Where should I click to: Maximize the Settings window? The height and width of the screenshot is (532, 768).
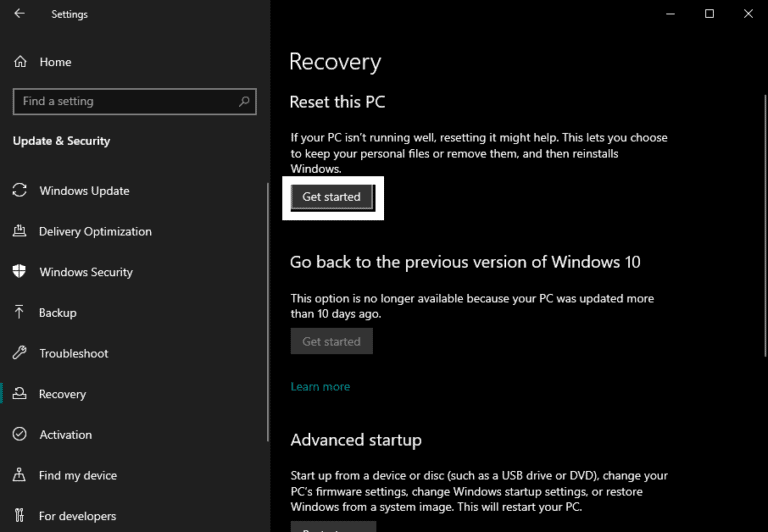click(x=709, y=14)
